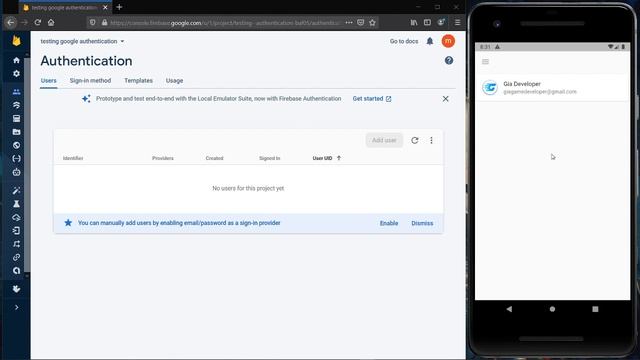
Task: Switch to Templates tab
Action: 138,80
